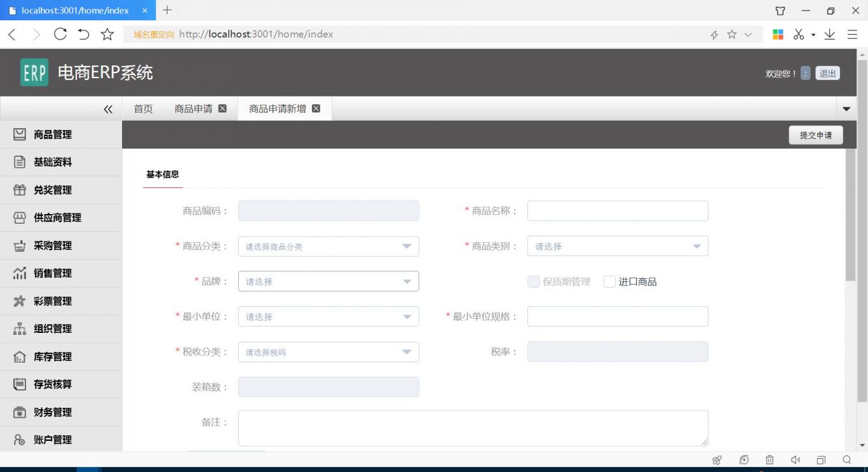Viewport: 868px width, 472px height.
Task: Click the 财务管理 icon
Action: click(20, 412)
